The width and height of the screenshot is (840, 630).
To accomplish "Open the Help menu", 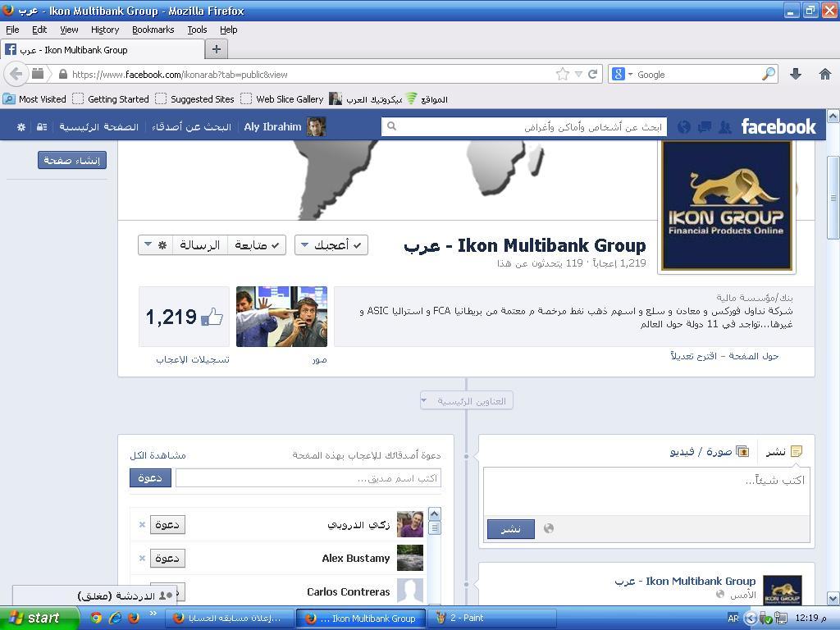I will tap(229, 30).
